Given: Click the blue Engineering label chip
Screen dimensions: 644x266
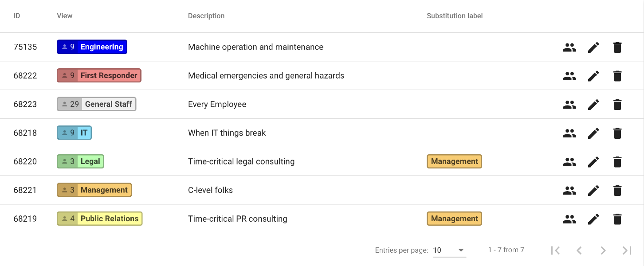Looking at the screenshot, I should (x=92, y=47).
